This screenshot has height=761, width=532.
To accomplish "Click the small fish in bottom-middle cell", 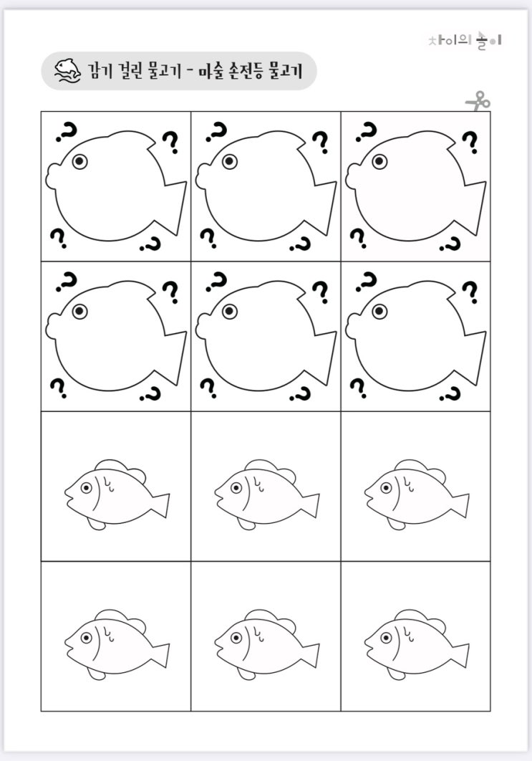I will pos(267,644).
